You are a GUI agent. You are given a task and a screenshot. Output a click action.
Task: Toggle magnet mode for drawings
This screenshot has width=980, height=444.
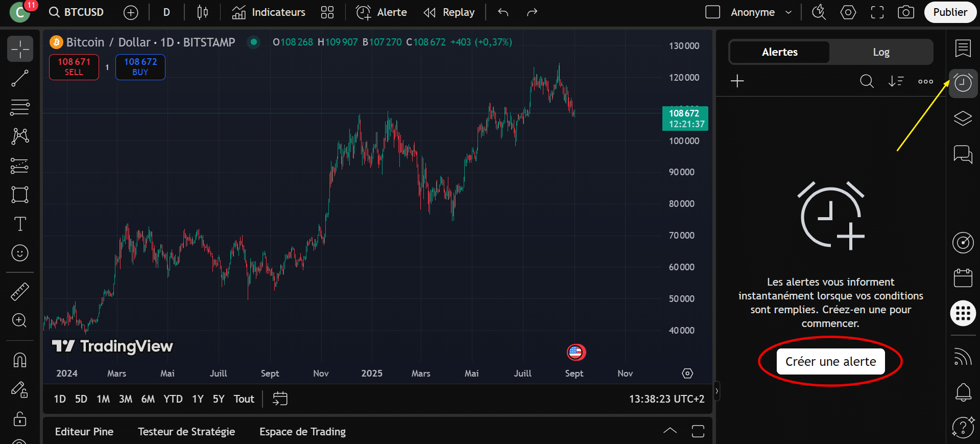point(20,360)
